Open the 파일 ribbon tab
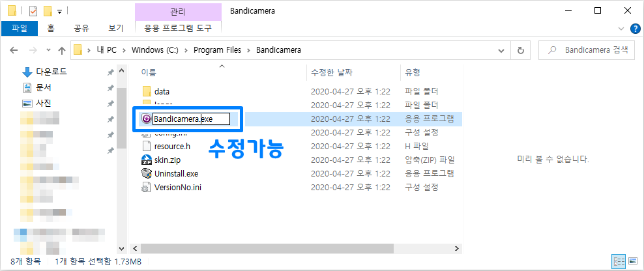This screenshot has width=644, height=271. pyautogui.click(x=20, y=28)
